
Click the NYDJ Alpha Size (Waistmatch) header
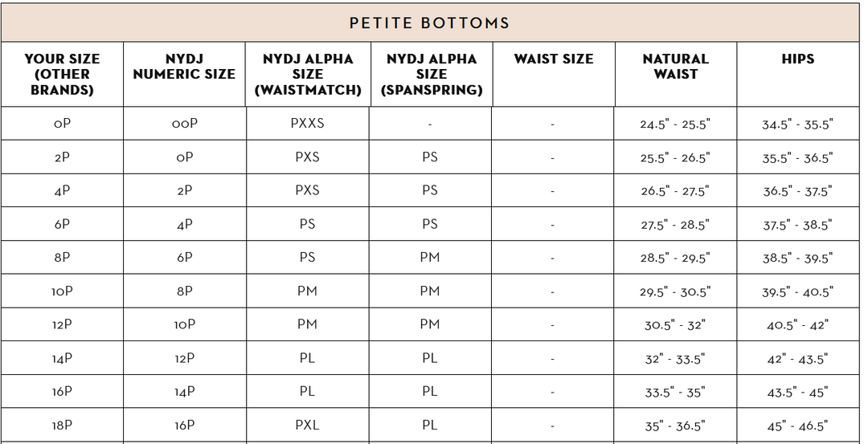tap(308, 74)
